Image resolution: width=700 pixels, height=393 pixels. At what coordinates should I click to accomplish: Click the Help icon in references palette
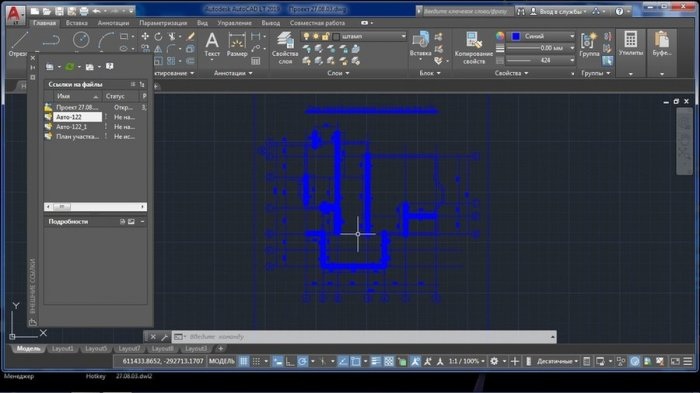pyautogui.click(x=109, y=67)
